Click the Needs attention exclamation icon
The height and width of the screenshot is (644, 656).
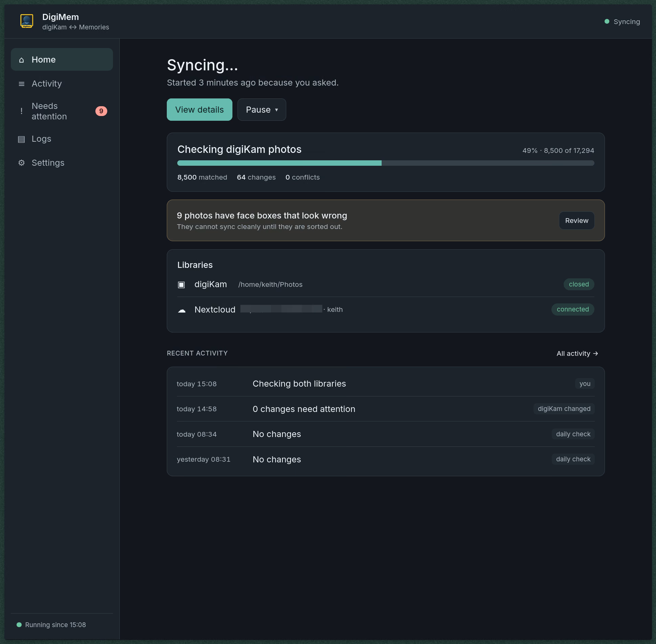(21, 111)
